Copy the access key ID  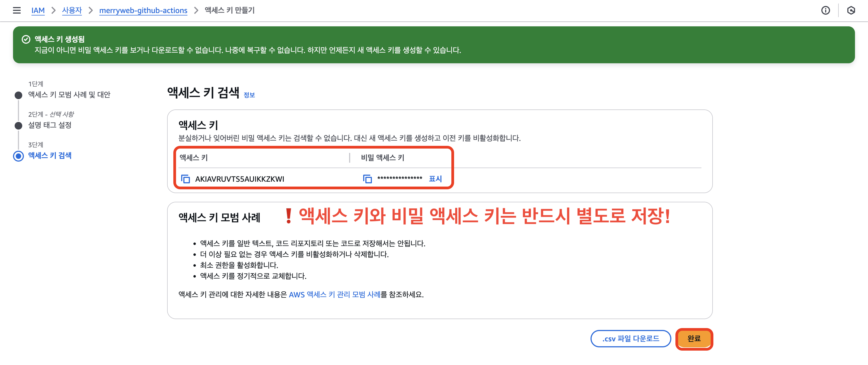coord(185,179)
